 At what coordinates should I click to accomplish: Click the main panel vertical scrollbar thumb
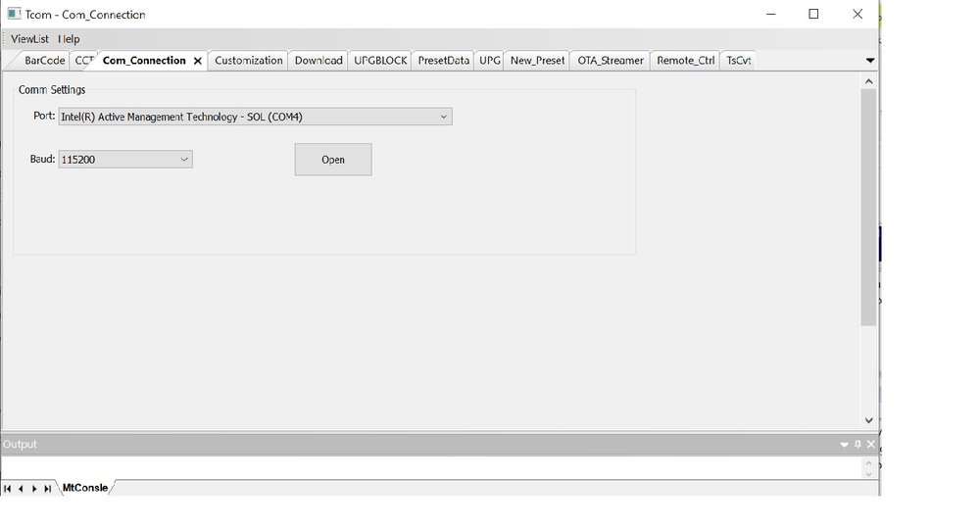[868, 207]
